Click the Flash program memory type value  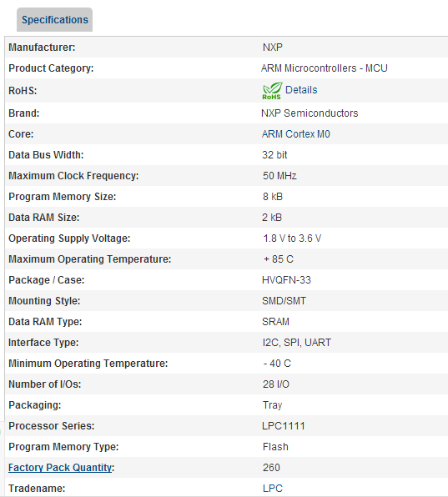275,447
